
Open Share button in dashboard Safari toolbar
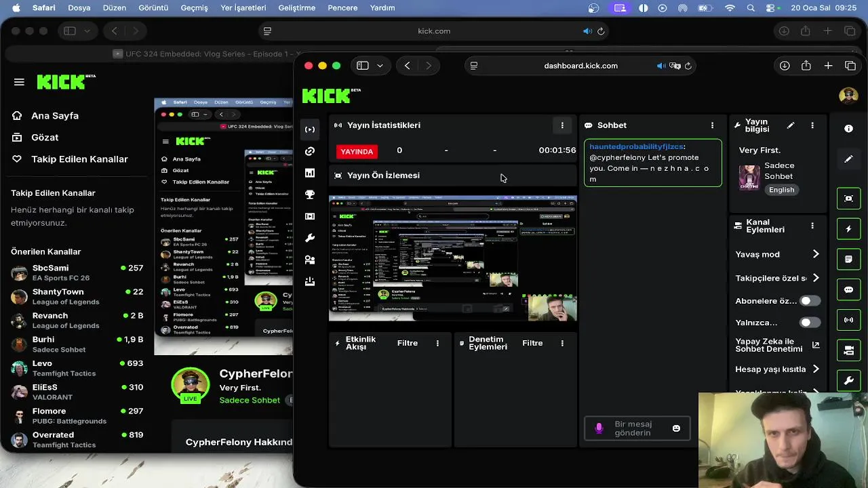tap(806, 66)
